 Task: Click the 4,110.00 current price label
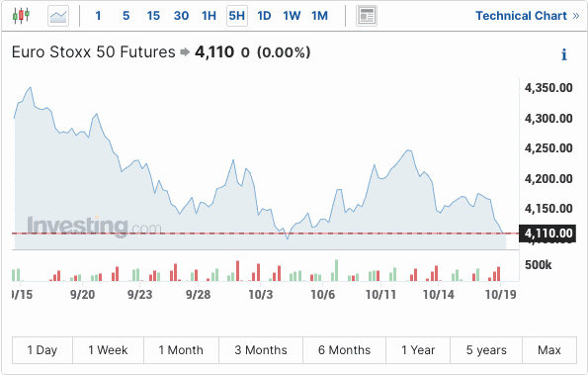coord(547,234)
